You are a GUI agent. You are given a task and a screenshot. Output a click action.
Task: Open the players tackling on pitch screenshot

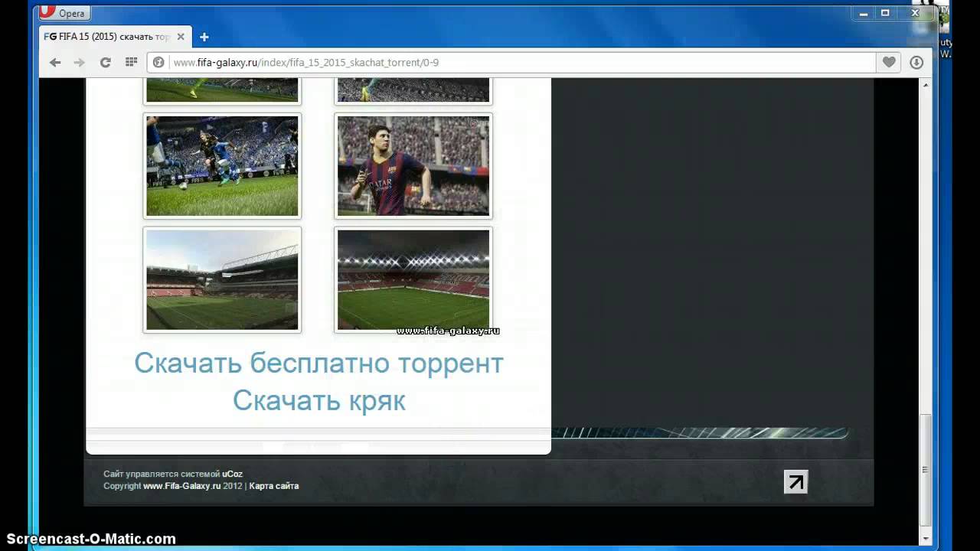click(222, 166)
